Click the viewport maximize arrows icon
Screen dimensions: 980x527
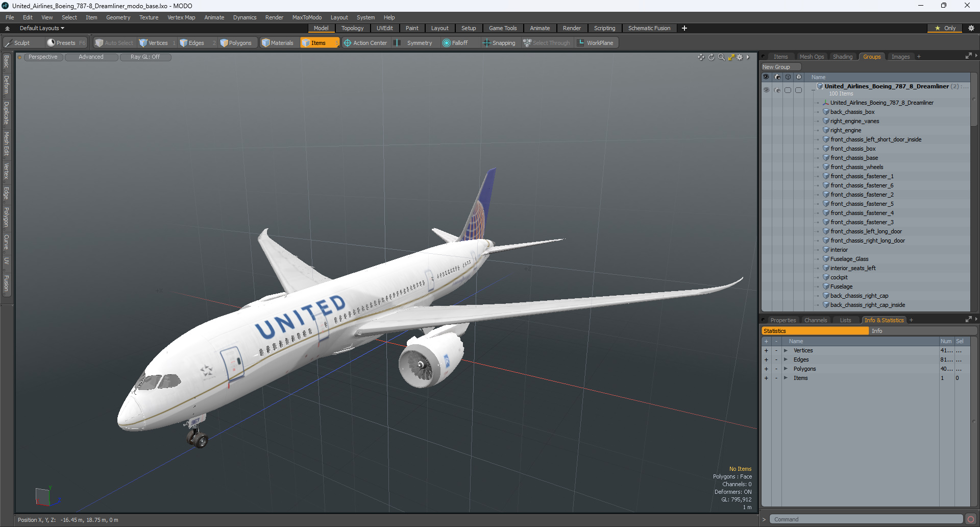pyautogui.click(x=731, y=57)
